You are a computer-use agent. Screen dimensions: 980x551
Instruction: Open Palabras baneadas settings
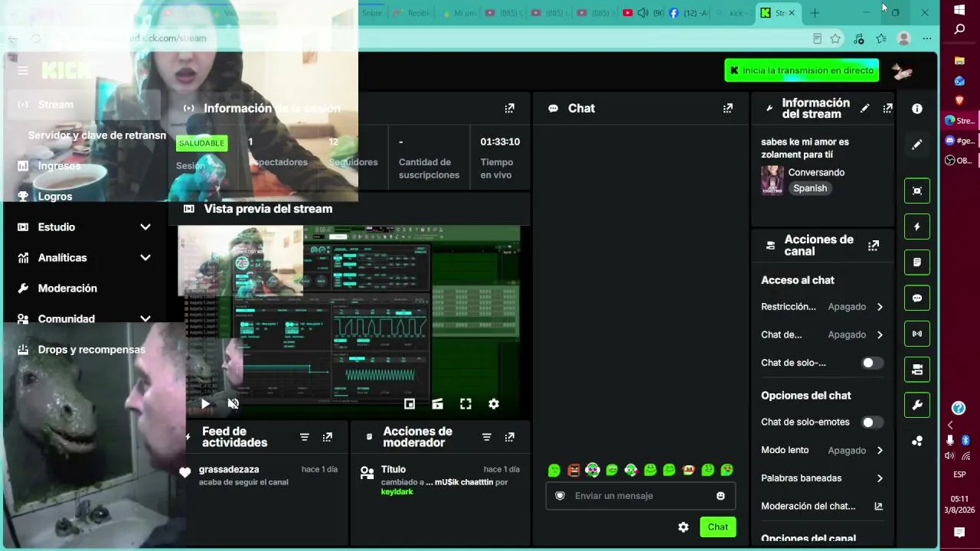pos(822,478)
